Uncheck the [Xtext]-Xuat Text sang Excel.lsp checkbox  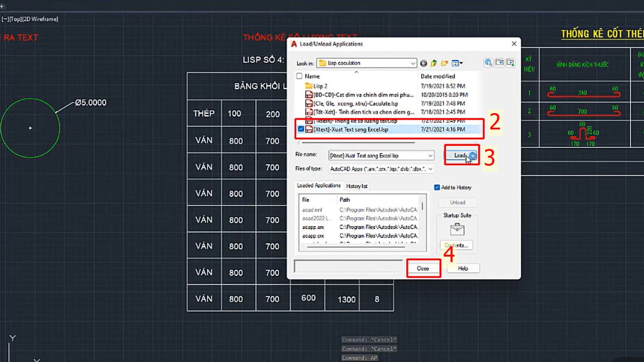[301, 129]
